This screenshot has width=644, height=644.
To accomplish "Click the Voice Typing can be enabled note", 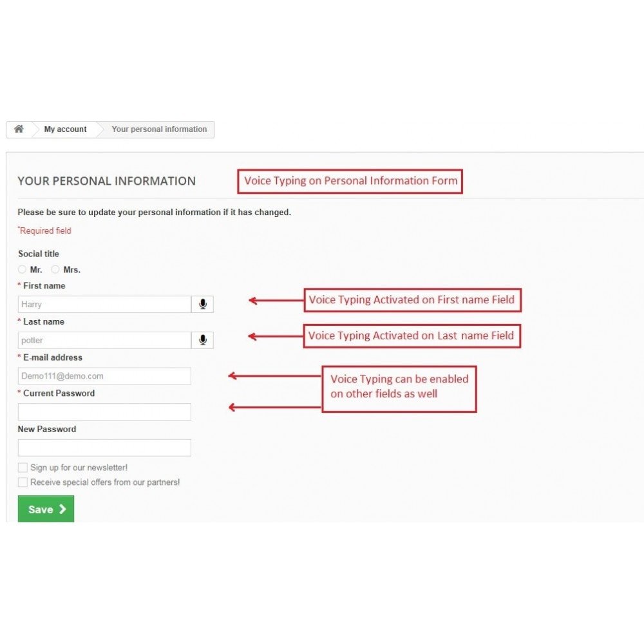I will [399, 386].
